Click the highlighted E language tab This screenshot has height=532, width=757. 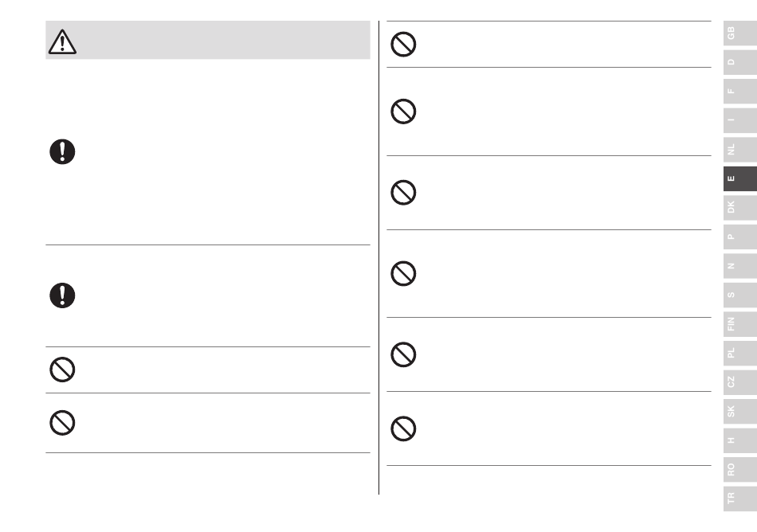(740, 178)
